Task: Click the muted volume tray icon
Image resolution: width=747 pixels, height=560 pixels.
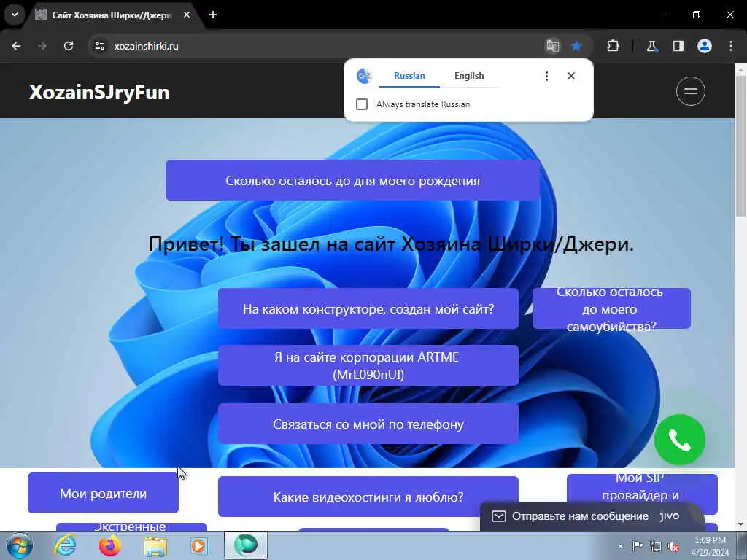Action: pos(673,547)
